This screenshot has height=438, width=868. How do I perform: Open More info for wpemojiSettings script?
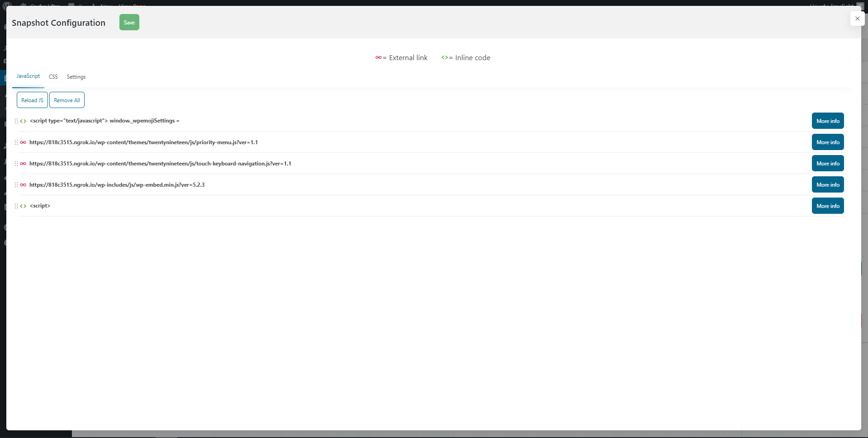click(828, 121)
